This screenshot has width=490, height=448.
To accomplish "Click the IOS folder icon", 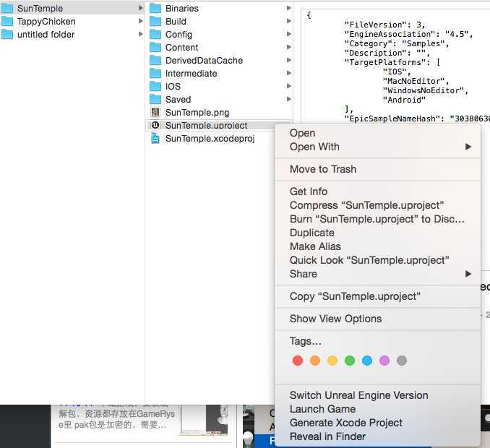I will (x=155, y=86).
